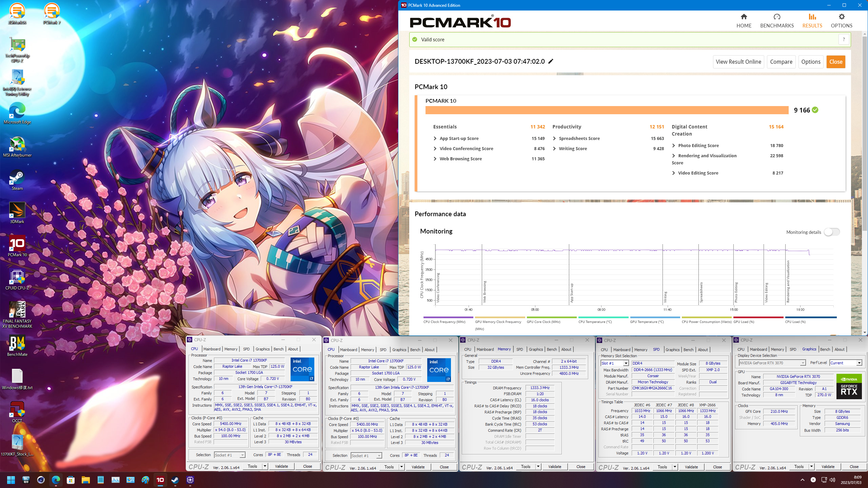The image size is (868, 488).
Task: Toggle the GPU Memory Clock Frequency legend series
Action: click(500, 323)
